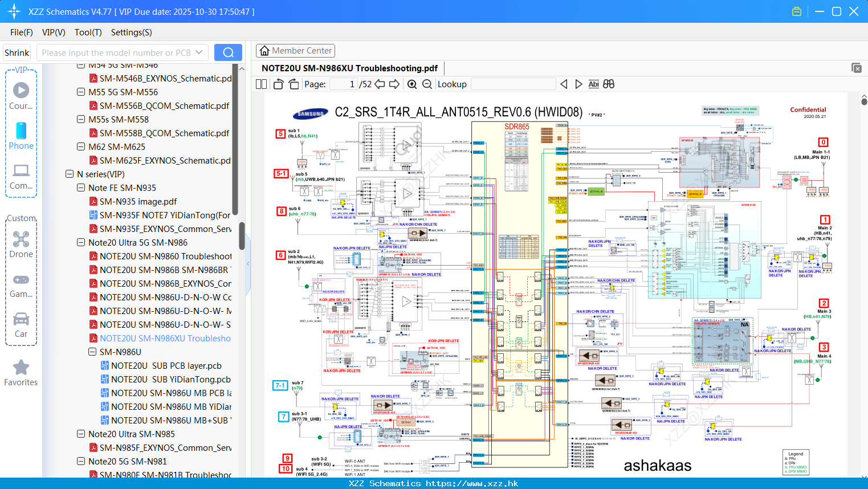Toggle two-page layout view
The image size is (868, 489).
click(x=261, y=84)
